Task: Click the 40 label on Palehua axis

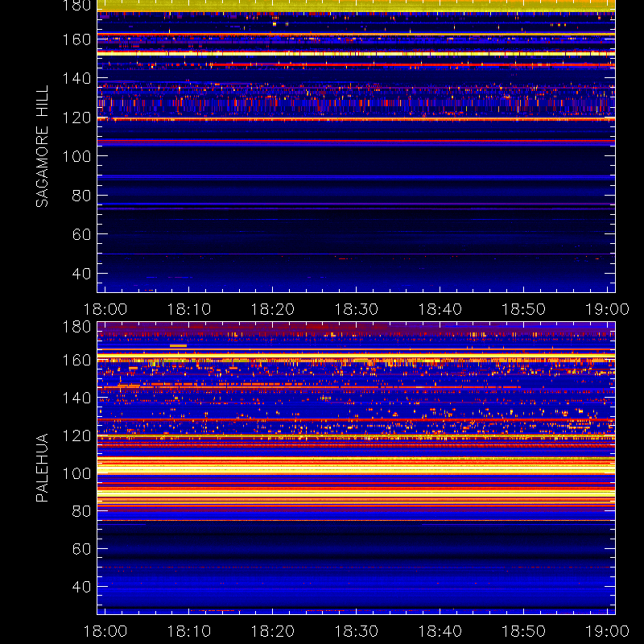Action: (81, 587)
